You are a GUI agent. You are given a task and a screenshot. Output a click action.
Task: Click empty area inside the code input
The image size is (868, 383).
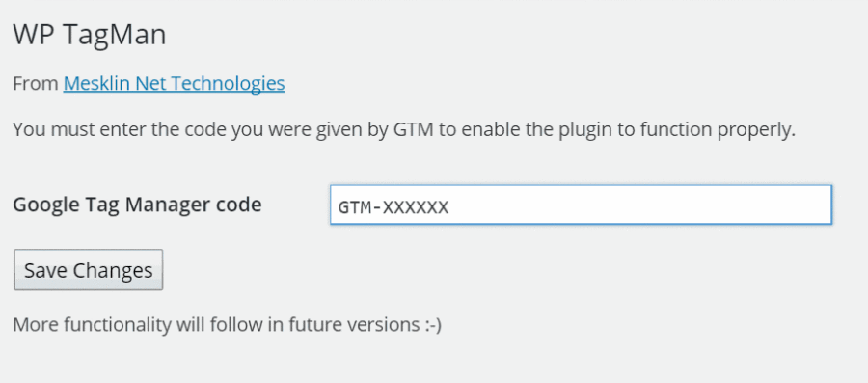pos(637,205)
